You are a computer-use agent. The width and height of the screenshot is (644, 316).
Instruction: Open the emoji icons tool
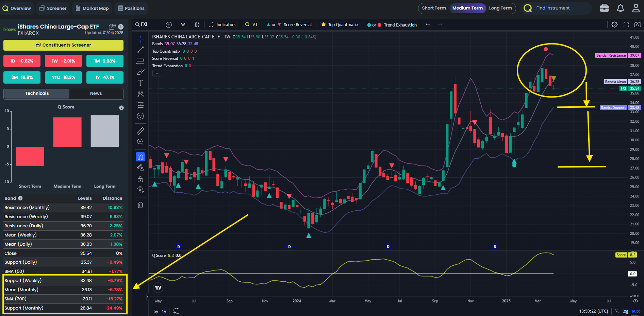click(140, 116)
